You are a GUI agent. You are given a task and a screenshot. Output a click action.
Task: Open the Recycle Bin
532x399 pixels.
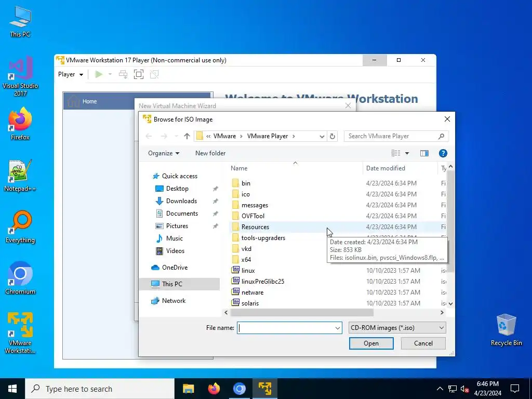[x=506, y=330]
